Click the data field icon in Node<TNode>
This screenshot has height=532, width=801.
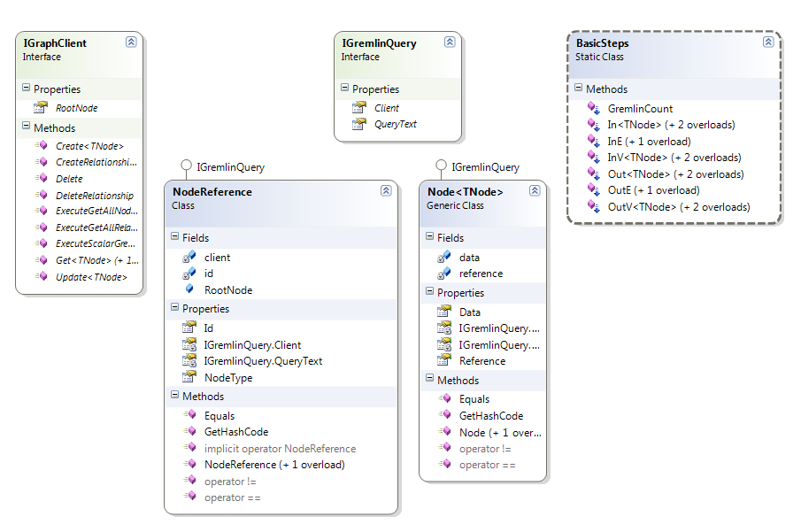[443, 257]
